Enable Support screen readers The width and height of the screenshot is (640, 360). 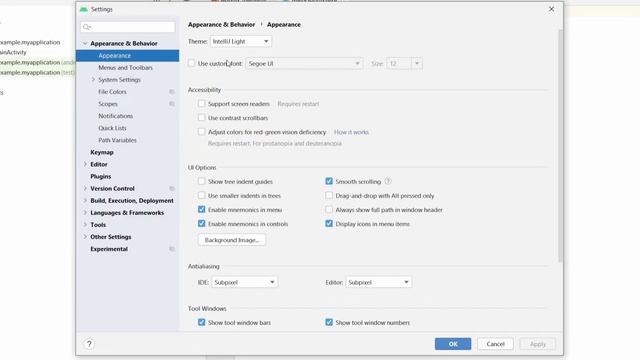[201, 104]
